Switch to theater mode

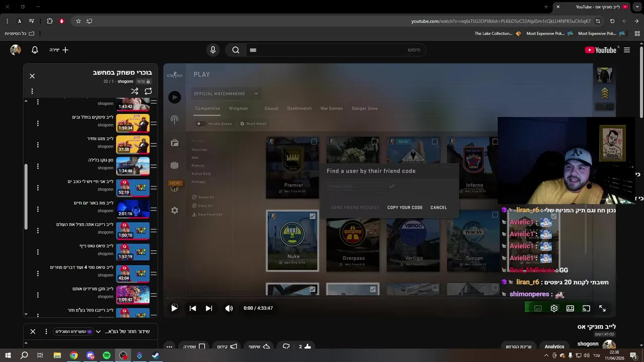point(570,308)
